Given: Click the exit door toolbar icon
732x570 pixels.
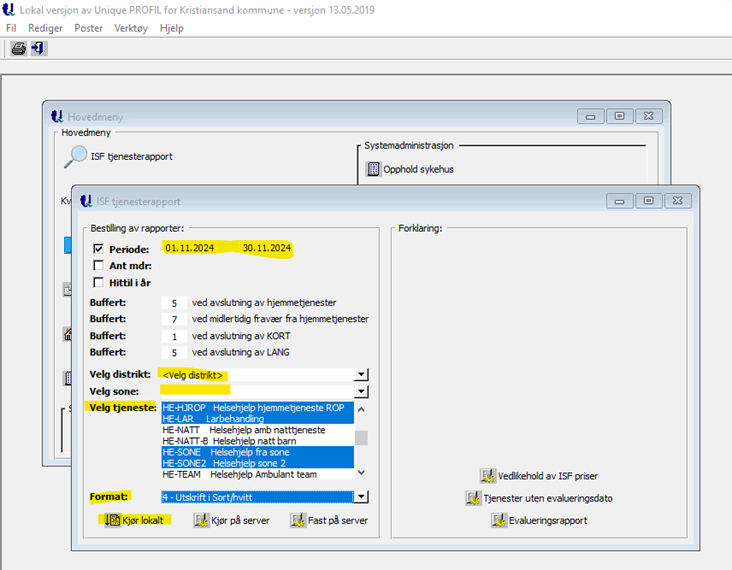Looking at the screenshot, I should point(38,48).
